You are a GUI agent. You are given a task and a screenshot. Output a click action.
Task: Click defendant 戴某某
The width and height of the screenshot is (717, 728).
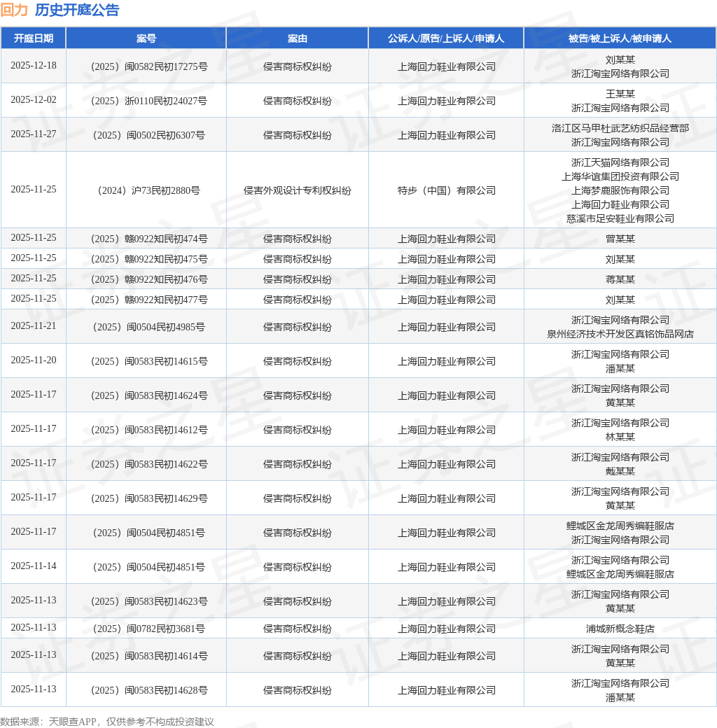coord(620,471)
